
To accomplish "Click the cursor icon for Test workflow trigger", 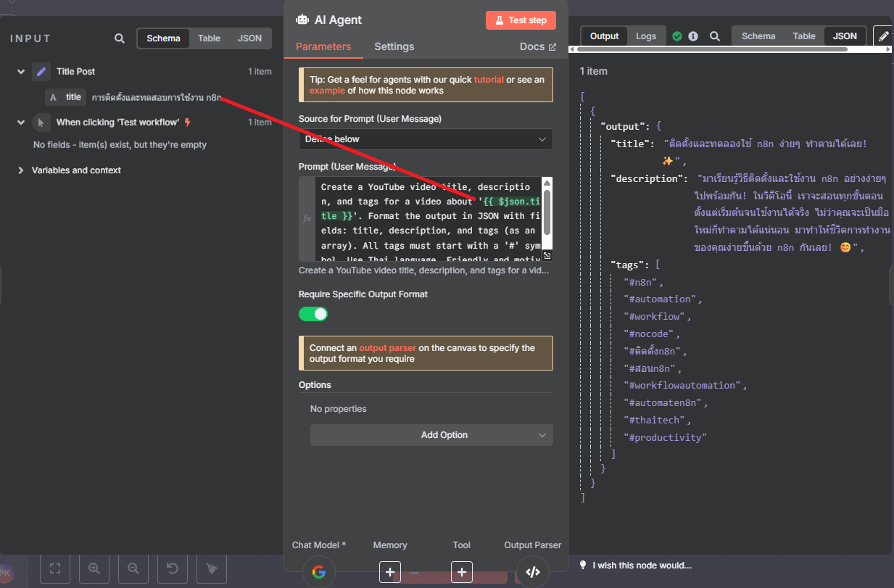I will [41, 123].
